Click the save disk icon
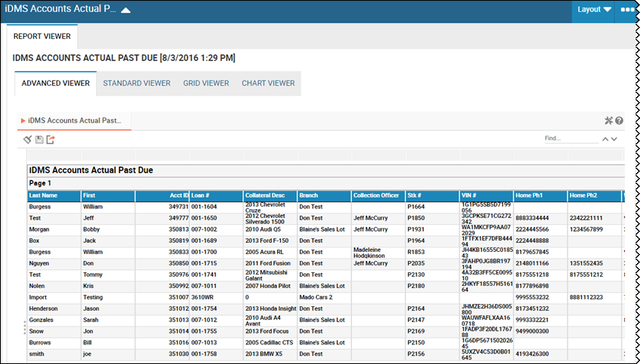Screen dimensions: 640x364 39,140
